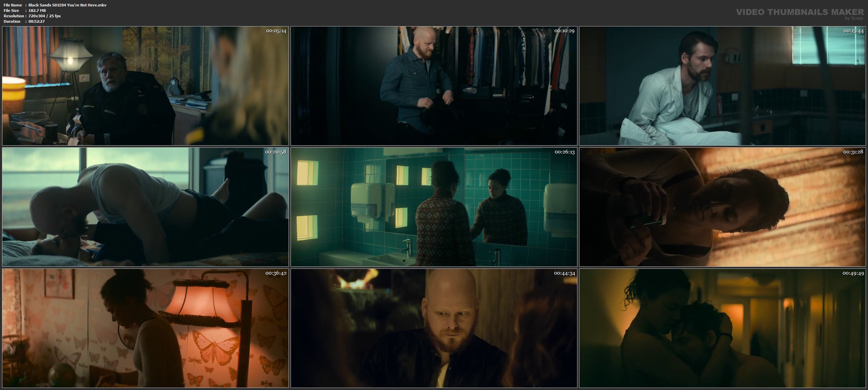Click the 00:26:13 timestamp label
The image size is (868, 390).
(565, 152)
